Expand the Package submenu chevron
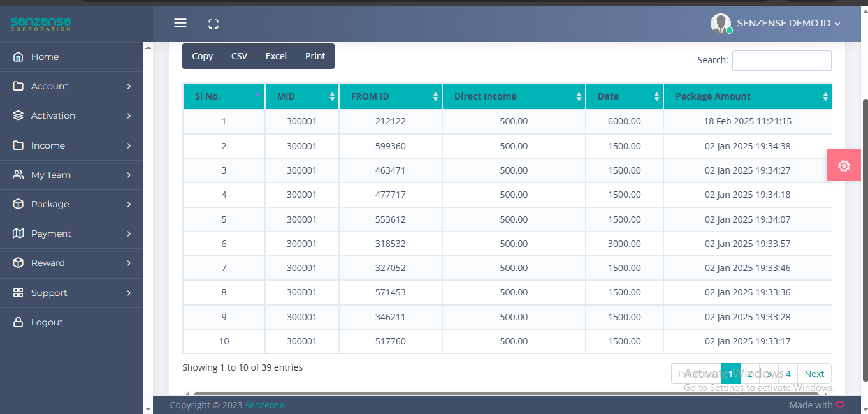 pos(129,204)
